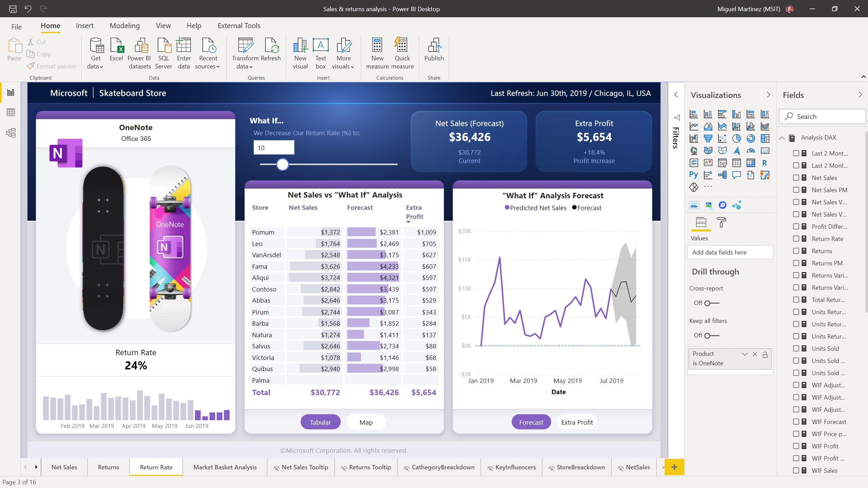
Task: Select the Python visual
Action: pyautogui.click(x=694, y=175)
